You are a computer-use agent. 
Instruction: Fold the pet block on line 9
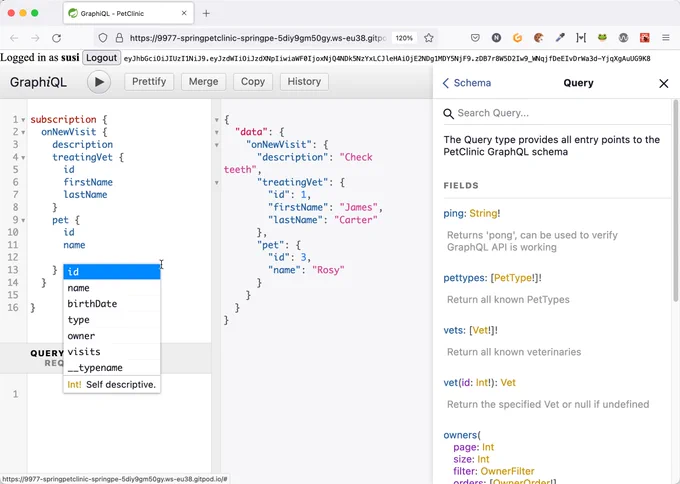[23, 221]
